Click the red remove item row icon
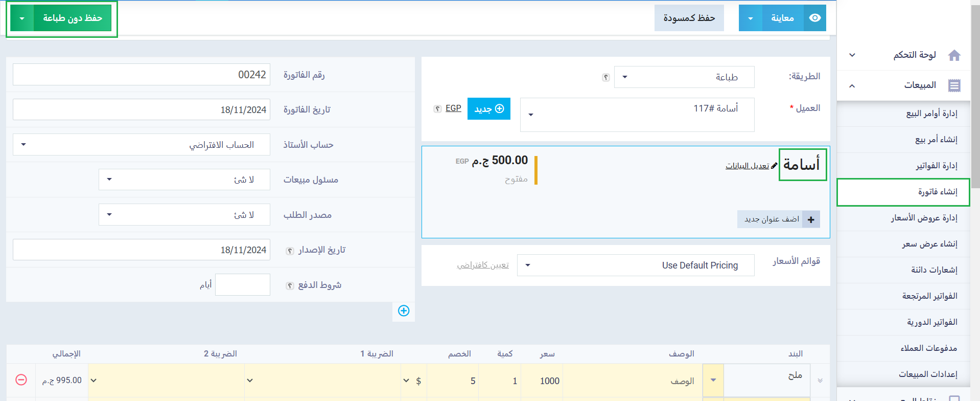The image size is (980, 401). coord(21,380)
